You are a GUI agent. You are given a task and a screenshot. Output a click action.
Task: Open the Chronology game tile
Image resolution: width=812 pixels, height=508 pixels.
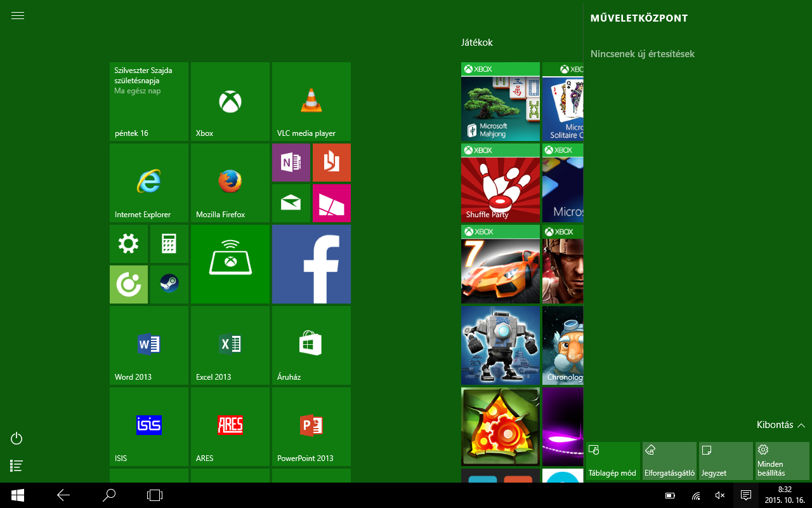coord(563,345)
